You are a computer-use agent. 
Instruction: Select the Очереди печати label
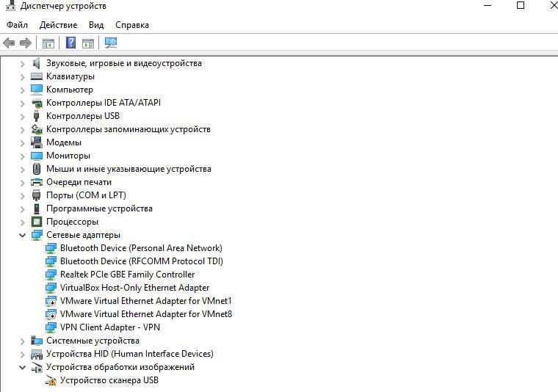click(x=79, y=182)
